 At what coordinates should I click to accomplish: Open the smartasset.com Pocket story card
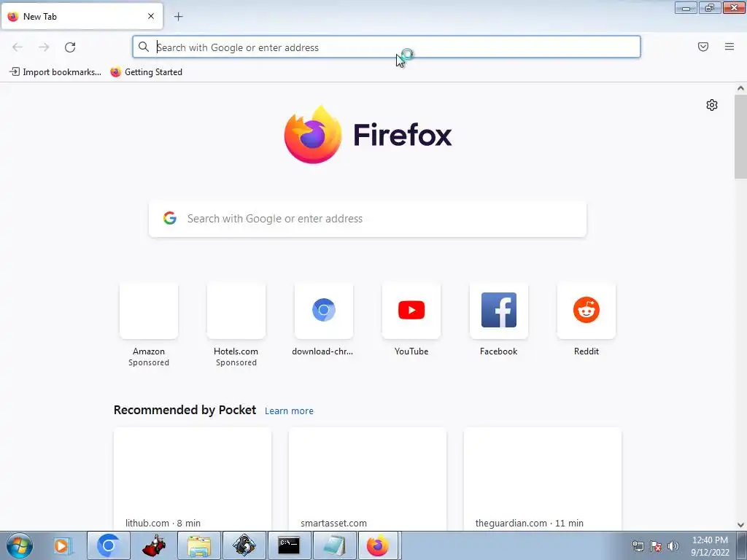[368, 478]
